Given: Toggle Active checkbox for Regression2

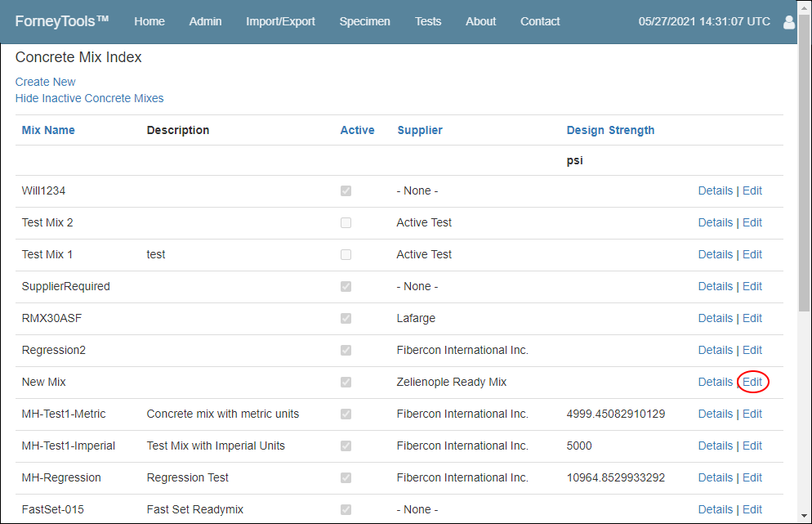Looking at the screenshot, I should [346, 351].
